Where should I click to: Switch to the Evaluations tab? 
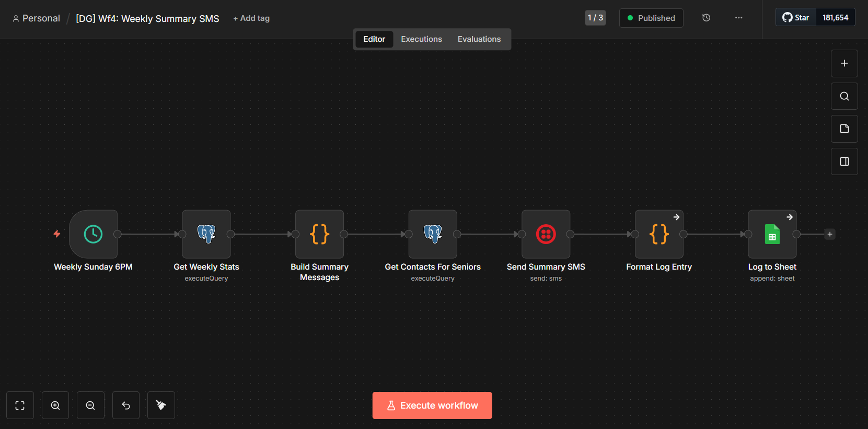[479, 39]
